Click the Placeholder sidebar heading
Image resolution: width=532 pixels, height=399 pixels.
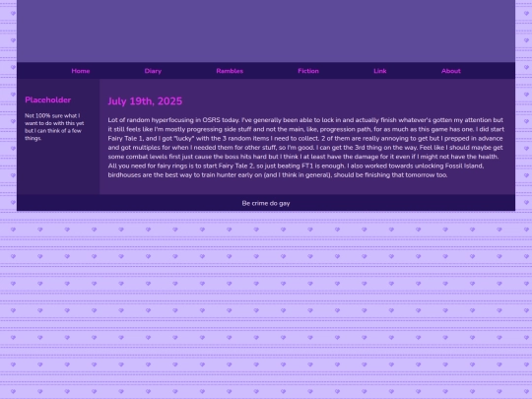[48, 100]
